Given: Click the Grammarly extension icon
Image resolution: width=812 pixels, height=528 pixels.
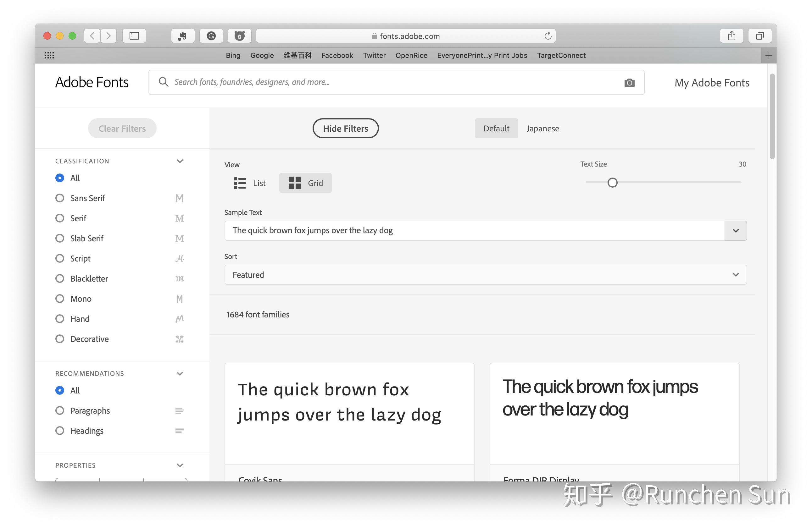Looking at the screenshot, I should tap(211, 36).
